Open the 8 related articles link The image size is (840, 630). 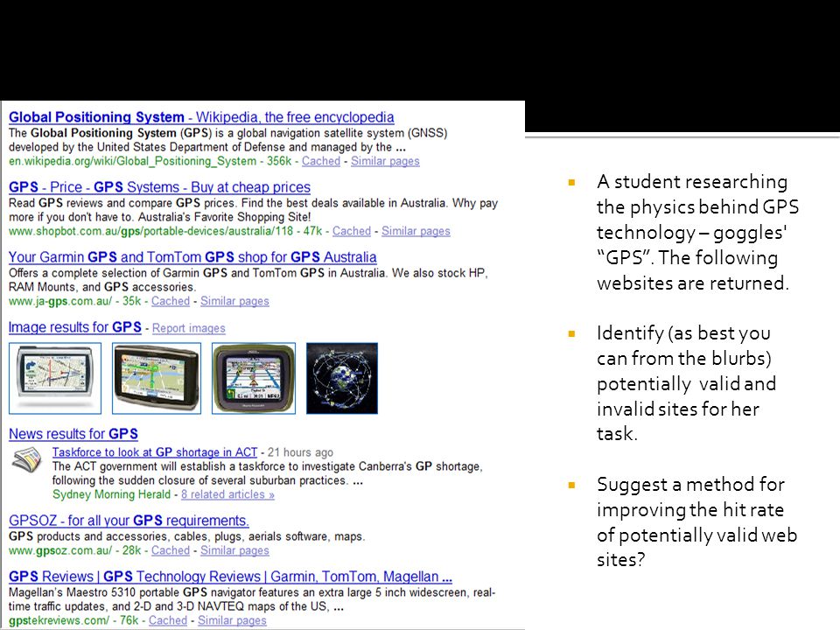[x=227, y=494]
